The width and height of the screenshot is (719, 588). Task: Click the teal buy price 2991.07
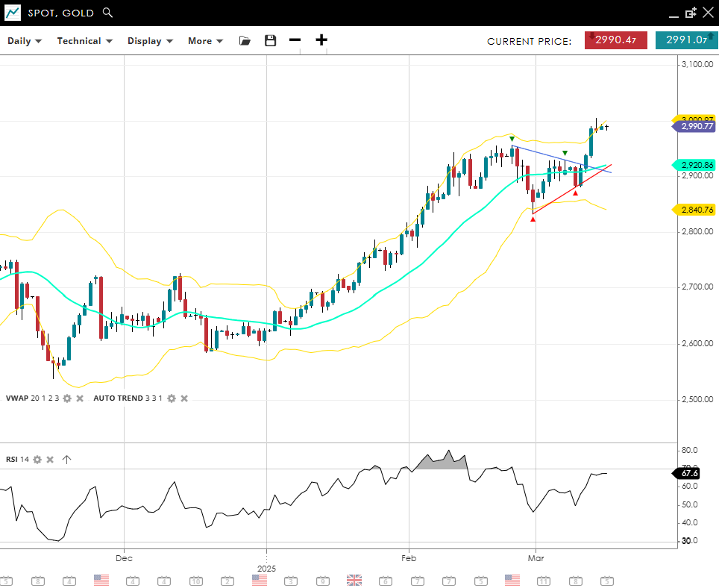click(686, 40)
